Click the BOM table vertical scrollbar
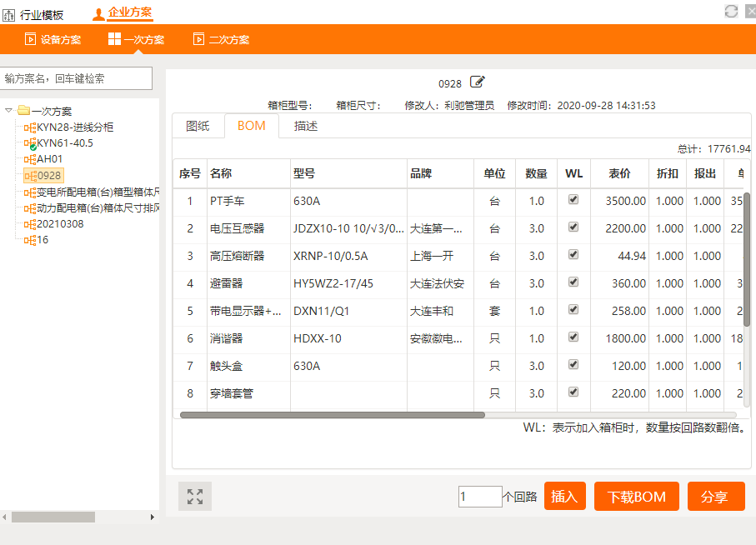Screen dimensions: 756x545 [747, 259]
